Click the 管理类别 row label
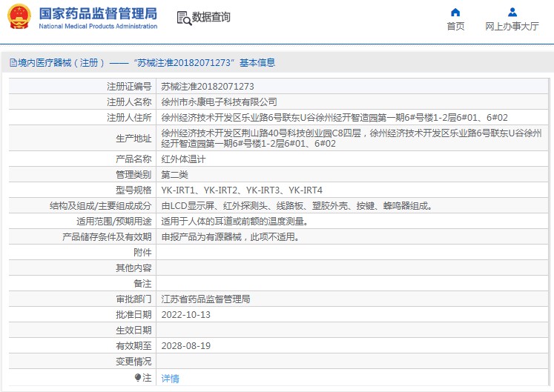 tap(133, 175)
